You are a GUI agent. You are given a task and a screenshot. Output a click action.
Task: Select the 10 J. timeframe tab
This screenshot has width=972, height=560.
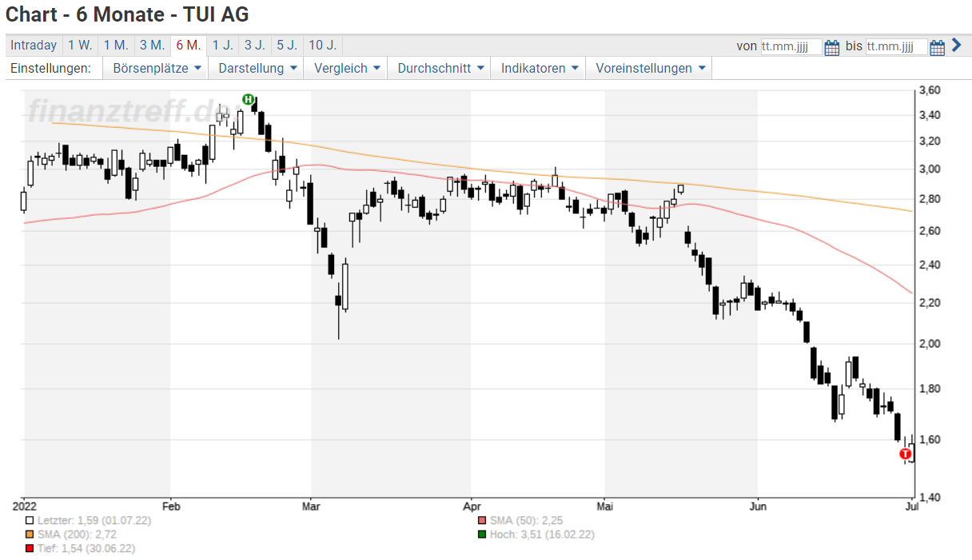(x=322, y=46)
